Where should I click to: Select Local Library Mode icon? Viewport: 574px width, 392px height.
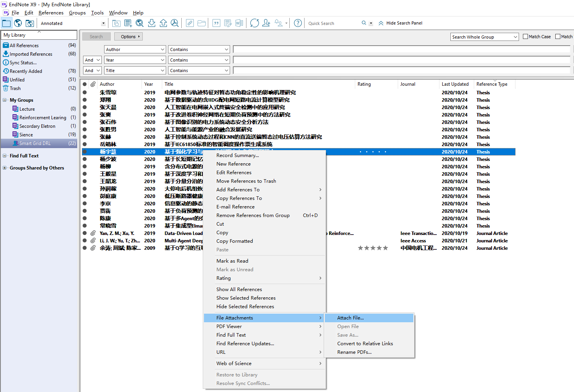(7, 23)
